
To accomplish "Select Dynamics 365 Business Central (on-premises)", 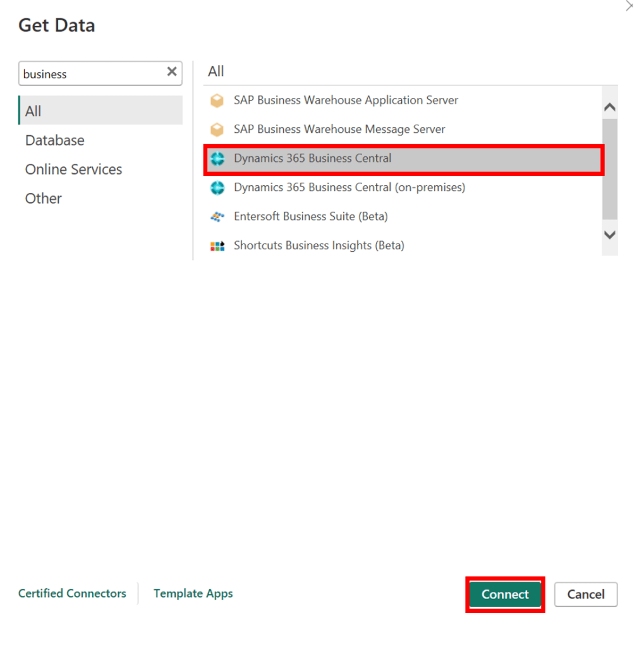I will coord(403,188).
